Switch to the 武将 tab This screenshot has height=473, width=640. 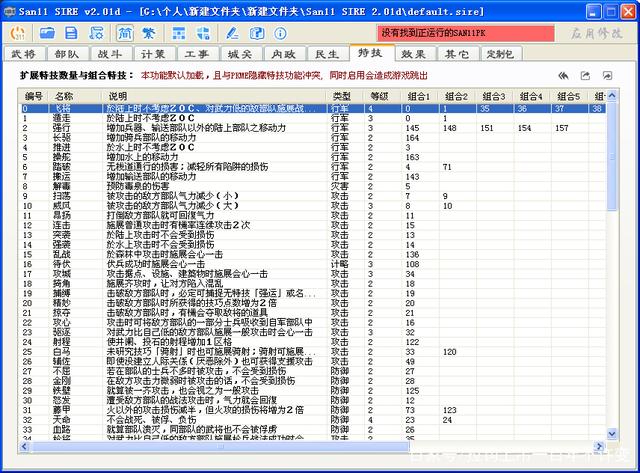point(22,53)
